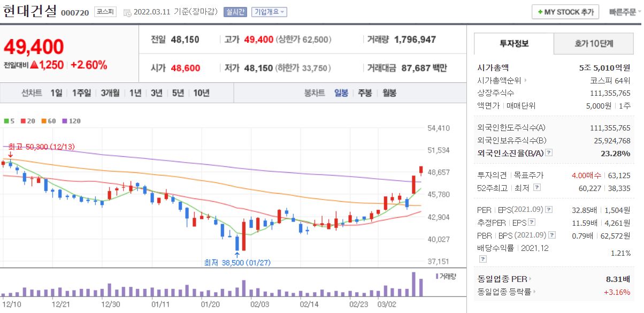Viewport: 644px width, 313px height.
Task: Open the PBR/BPS help tooltip icon
Action: (x=553, y=235)
